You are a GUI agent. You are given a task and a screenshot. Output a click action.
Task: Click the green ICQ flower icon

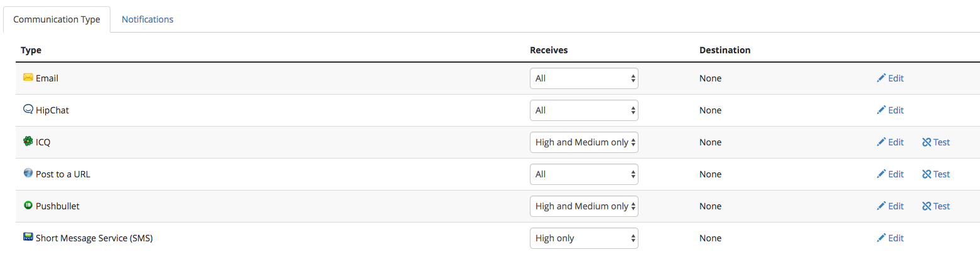(x=28, y=142)
